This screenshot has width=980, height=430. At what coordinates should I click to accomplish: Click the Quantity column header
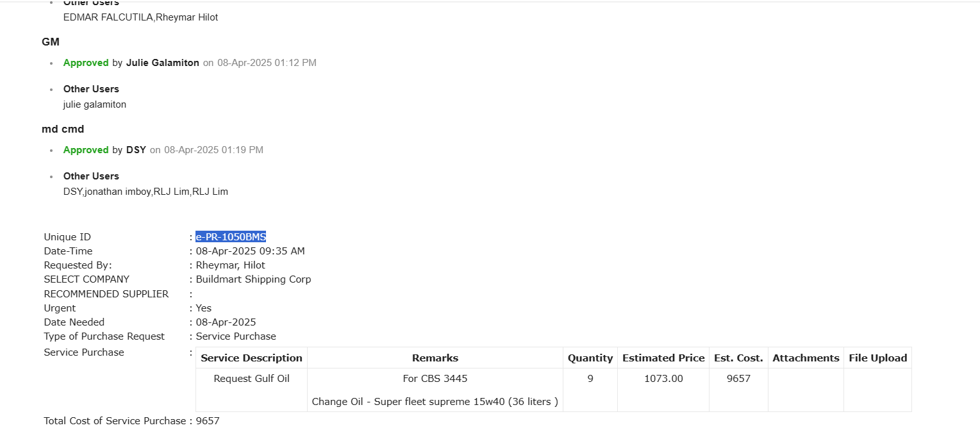590,358
